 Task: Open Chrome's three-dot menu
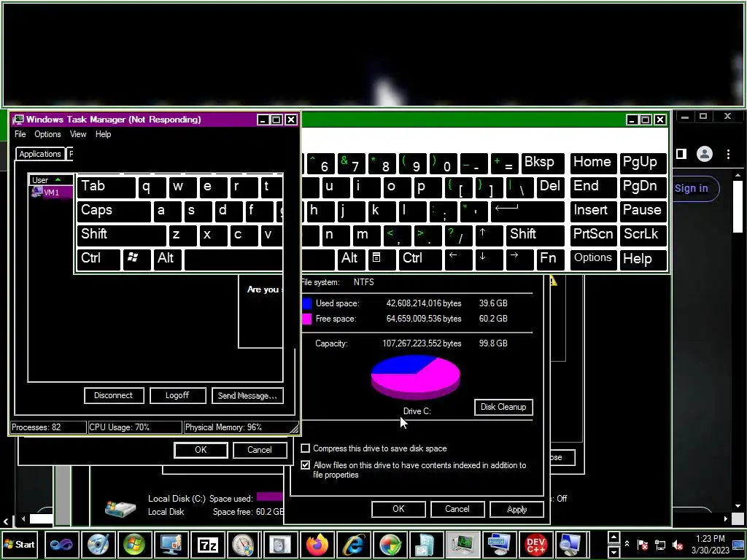coord(728,154)
